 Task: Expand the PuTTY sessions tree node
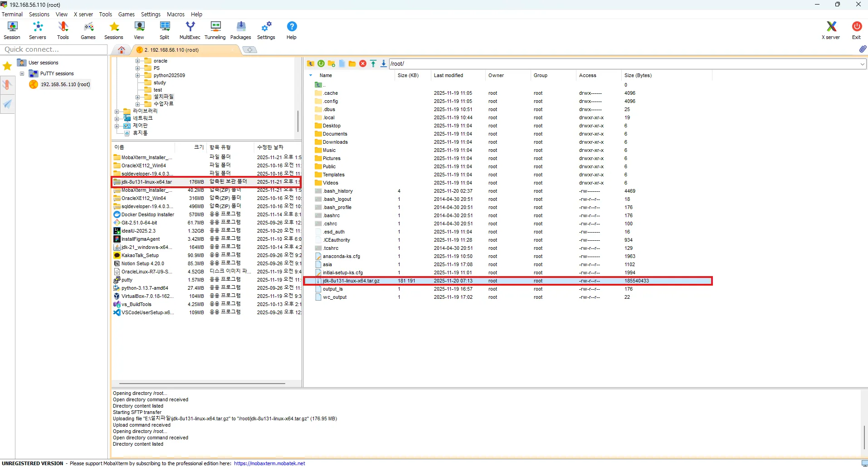point(22,73)
